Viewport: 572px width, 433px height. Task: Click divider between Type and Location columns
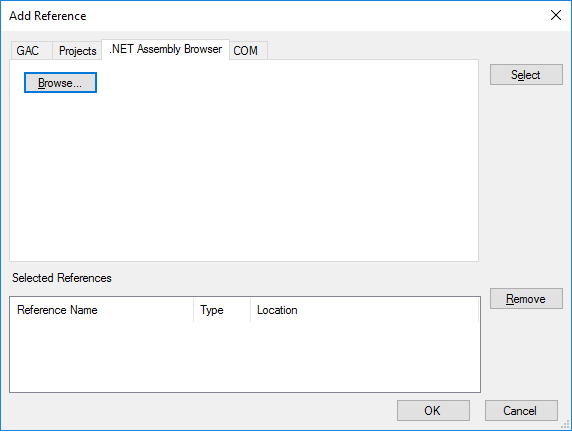(251, 310)
